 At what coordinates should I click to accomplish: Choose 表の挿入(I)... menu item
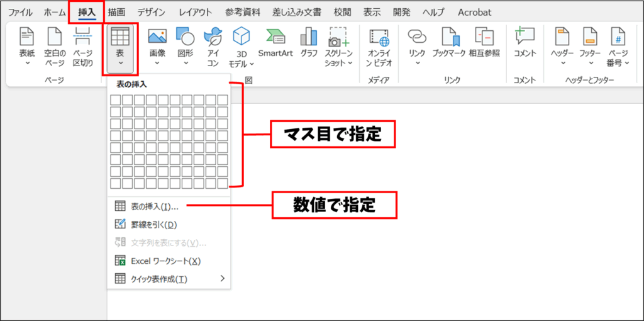pyautogui.click(x=169, y=206)
